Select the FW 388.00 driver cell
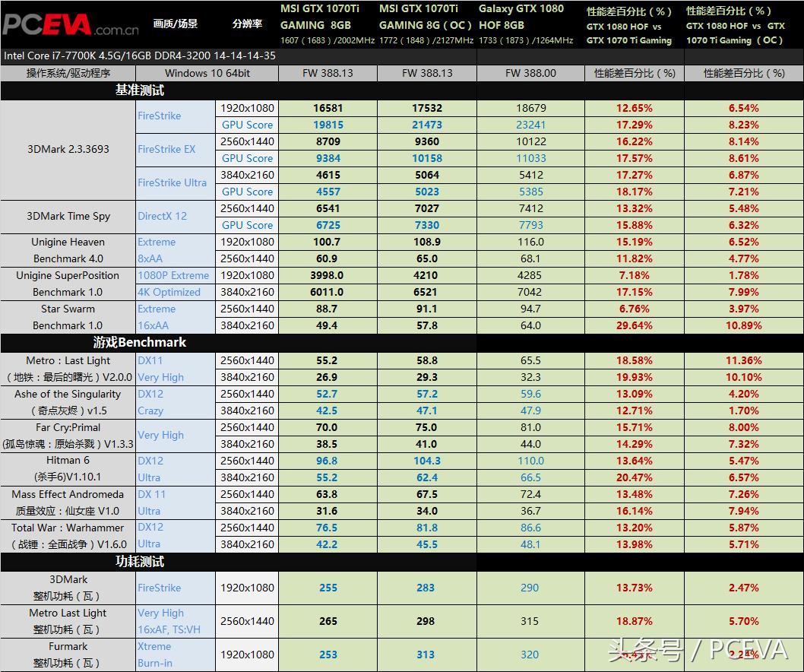This screenshot has height=672, width=804. 530,73
